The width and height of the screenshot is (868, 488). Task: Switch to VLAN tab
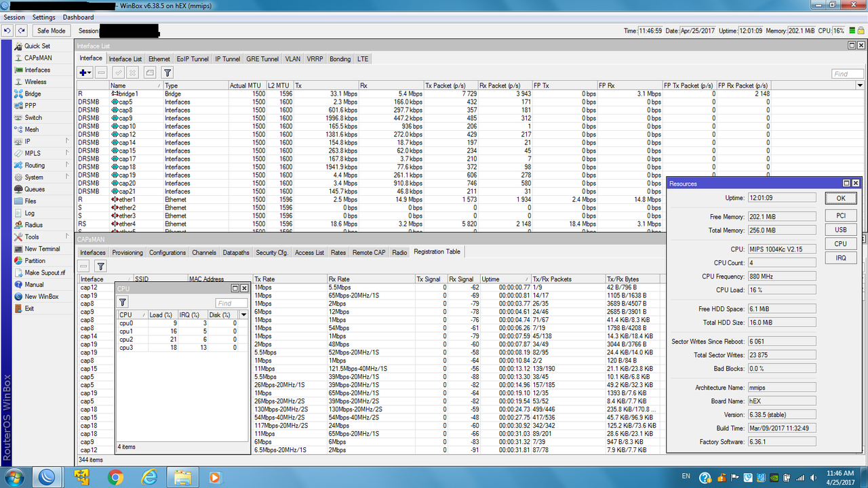(x=292, y=59)
